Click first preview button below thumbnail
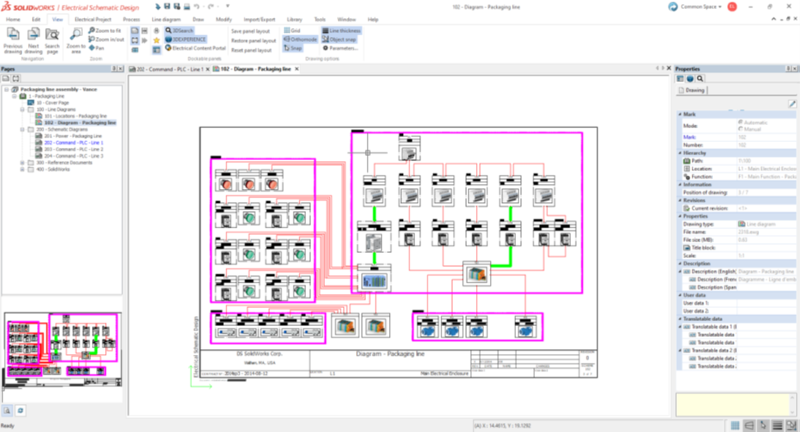 8,410
